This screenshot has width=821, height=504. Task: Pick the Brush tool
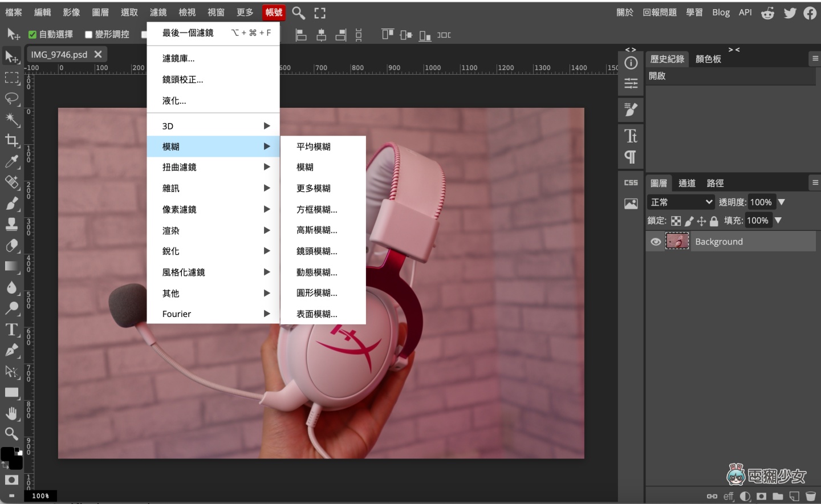[x=12, y=203]
